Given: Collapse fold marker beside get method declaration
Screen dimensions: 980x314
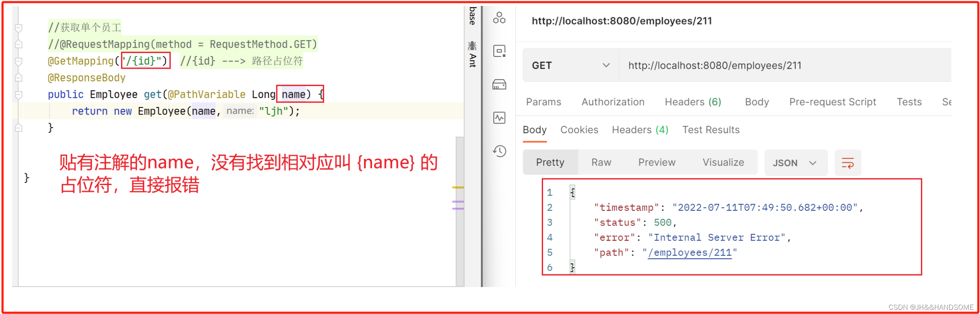Looking at the screenshot, I should [19, 95].
